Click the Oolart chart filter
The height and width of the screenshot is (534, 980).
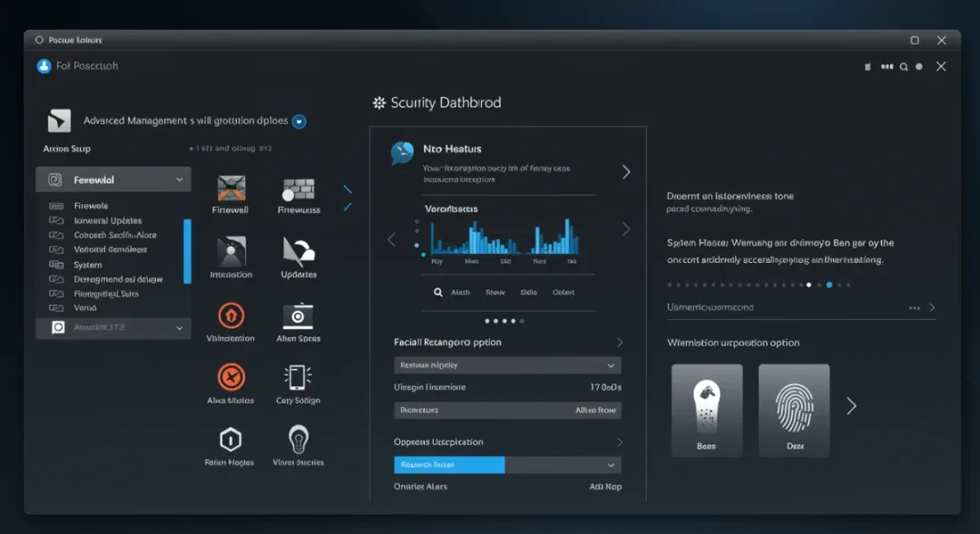tap(563, 292)
